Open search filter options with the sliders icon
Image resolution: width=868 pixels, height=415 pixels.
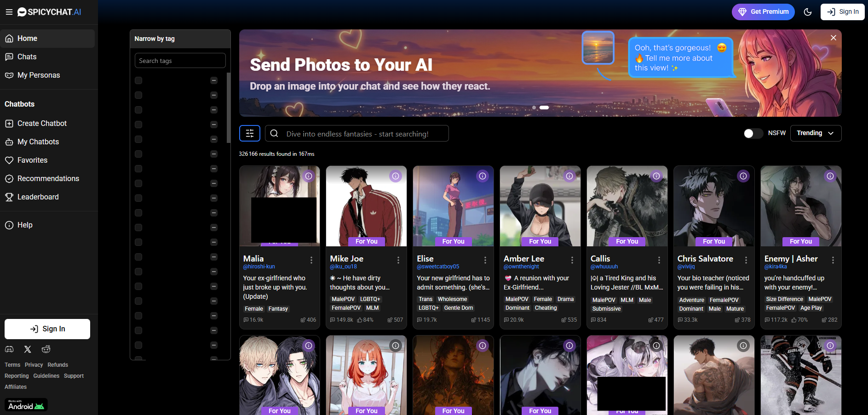[249, 133]
